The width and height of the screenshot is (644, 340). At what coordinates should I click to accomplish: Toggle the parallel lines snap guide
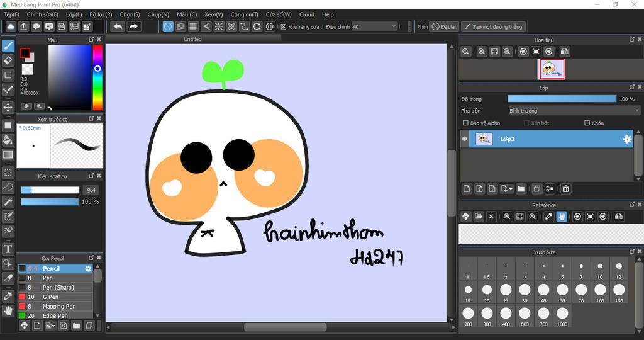(180, 26)
